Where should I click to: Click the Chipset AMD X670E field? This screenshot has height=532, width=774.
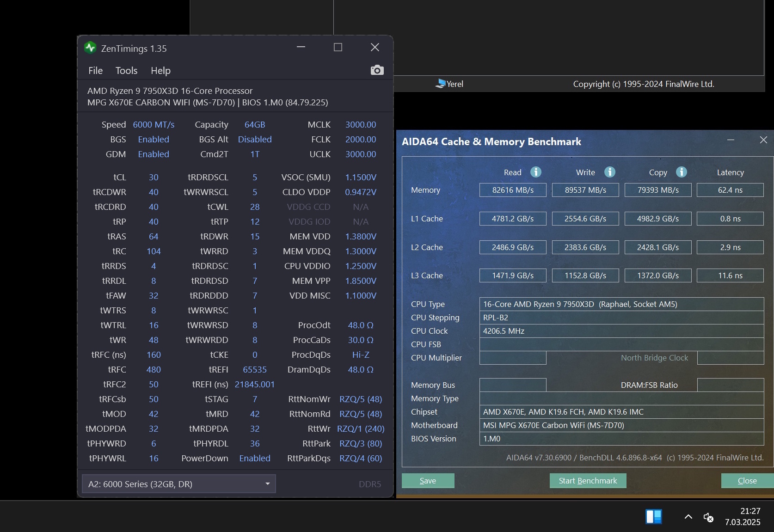(x=621, y=412)
